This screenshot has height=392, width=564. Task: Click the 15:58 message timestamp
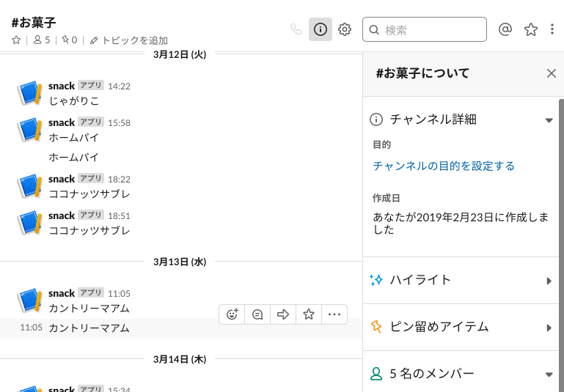[x=119, y=123]
